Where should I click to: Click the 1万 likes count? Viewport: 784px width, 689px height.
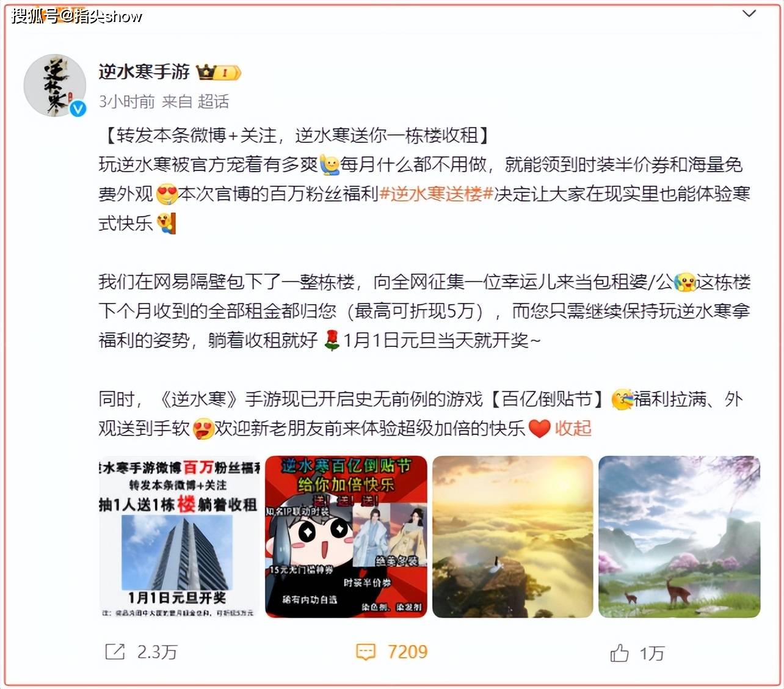click(x=652, y=653)
